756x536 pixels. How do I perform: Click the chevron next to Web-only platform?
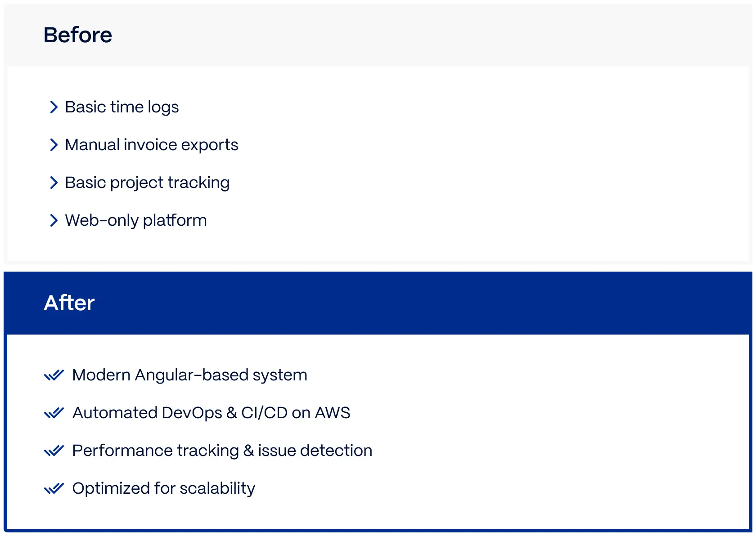[x=54, y=220]
